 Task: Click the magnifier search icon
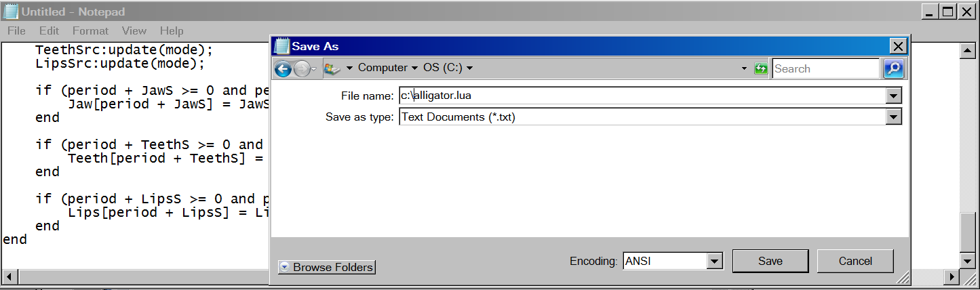pos(893,68)
